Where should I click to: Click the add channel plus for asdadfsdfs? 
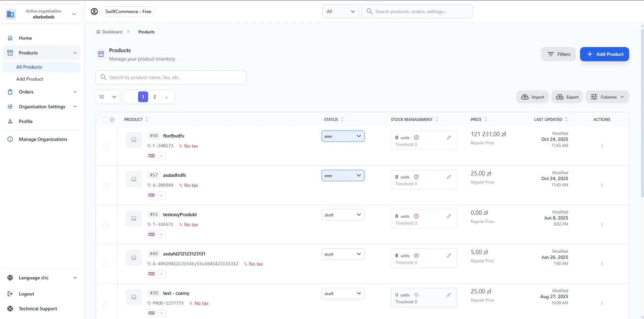tap(162, 195)
